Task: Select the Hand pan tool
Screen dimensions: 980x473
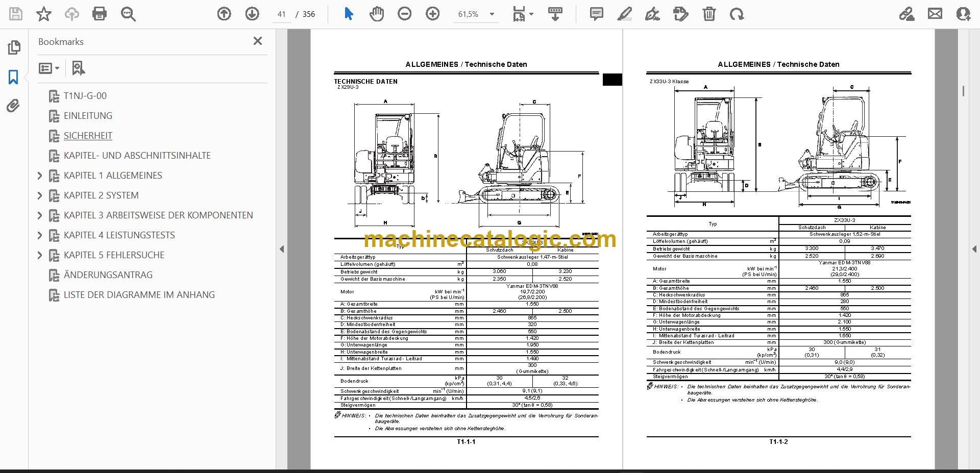Action: (x=377, y=14)
